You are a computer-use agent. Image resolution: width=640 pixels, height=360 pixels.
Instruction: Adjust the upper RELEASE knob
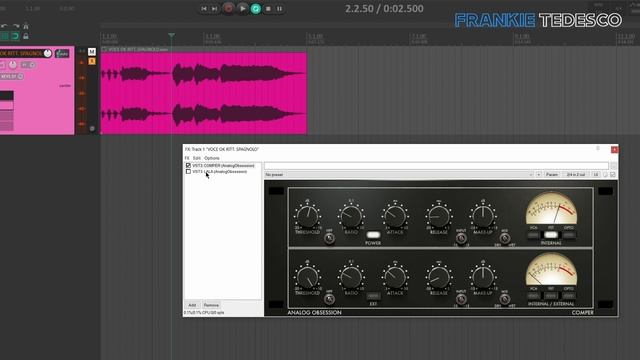coord(439,216)
